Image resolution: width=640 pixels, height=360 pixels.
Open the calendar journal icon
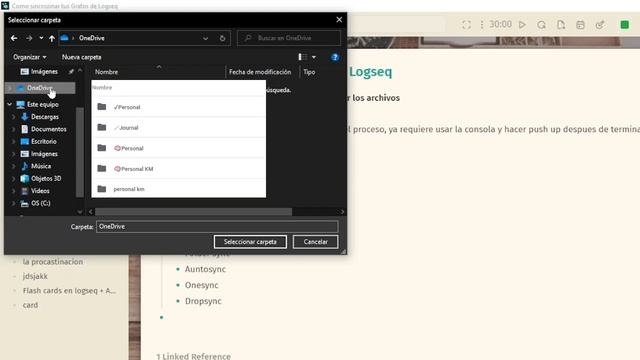click(580, 25)
